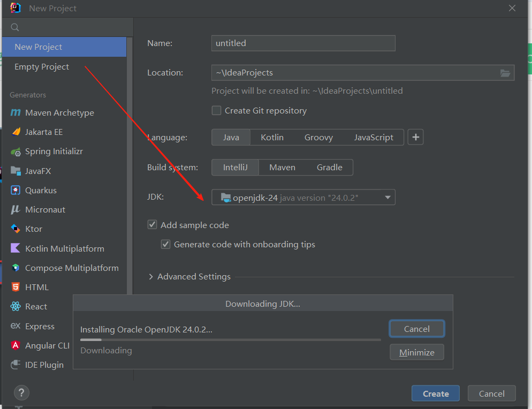532x409 pixels.
Task: Click the Micronaut mu icon
Action: click(16, 209)
